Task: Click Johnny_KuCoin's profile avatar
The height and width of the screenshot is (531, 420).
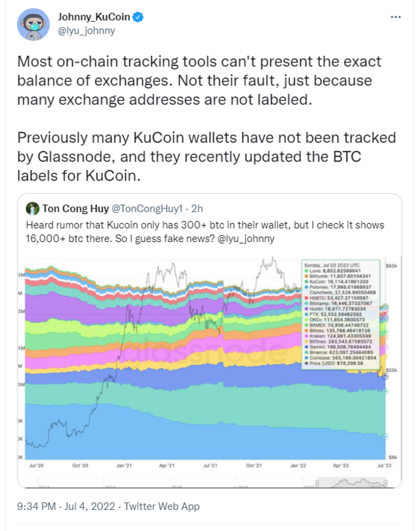Action: click(x=31, y=24)
